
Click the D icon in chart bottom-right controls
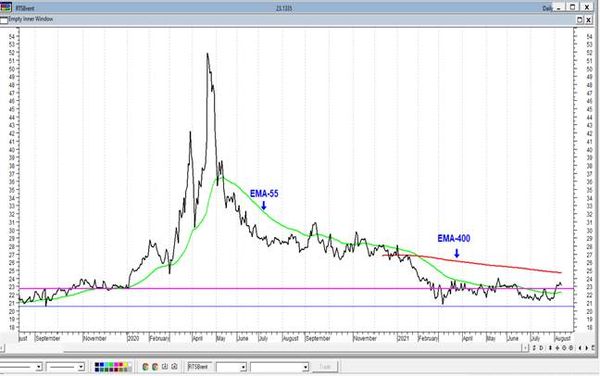[x=541, y=348]
